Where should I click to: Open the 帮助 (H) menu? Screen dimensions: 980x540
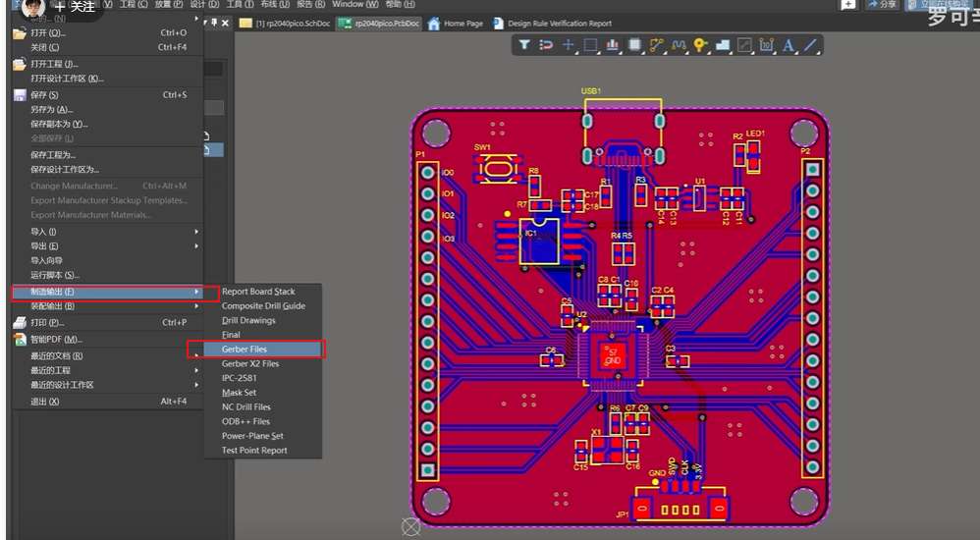click(400, 4)
